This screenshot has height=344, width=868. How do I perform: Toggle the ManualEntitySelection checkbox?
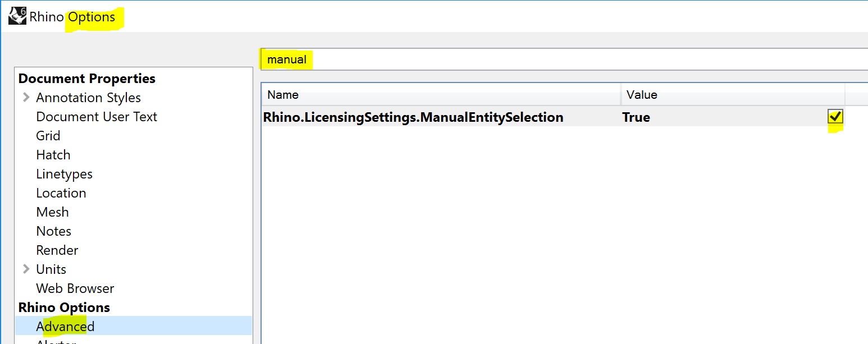point(835,117)
